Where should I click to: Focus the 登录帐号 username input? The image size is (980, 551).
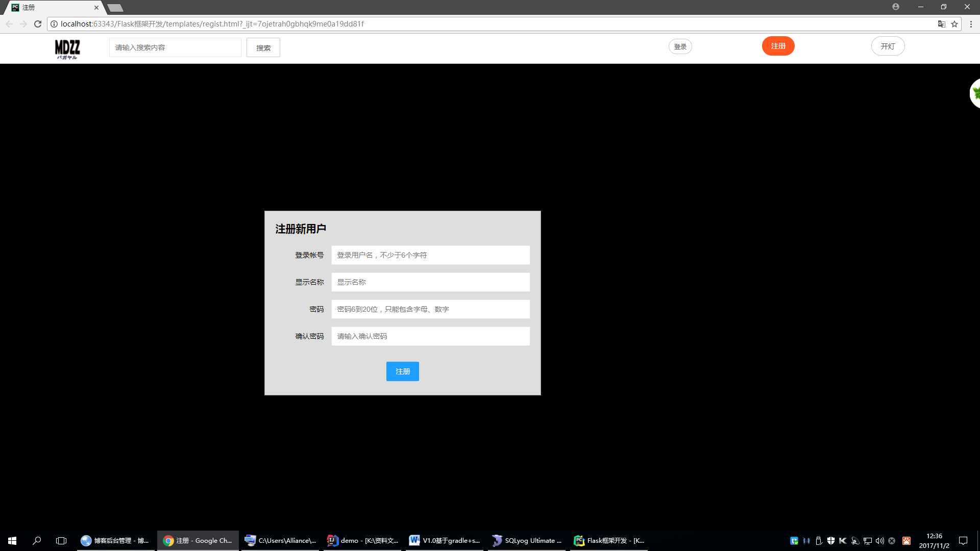[x=431, y=255]
